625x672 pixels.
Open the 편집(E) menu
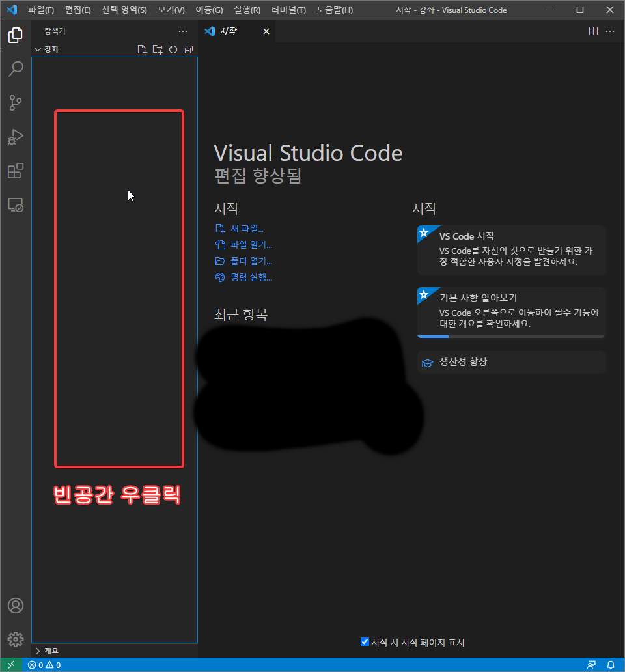77,10
